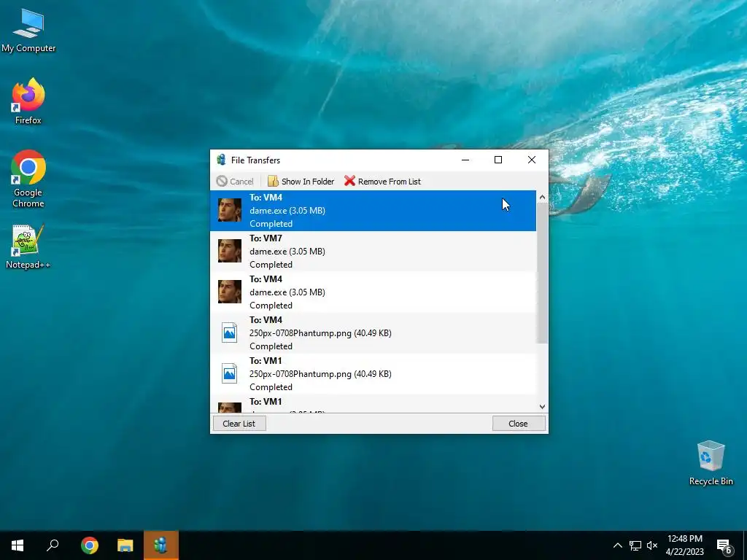Select the VM1 Phantump.png transfer row

(x=373, y=374)
